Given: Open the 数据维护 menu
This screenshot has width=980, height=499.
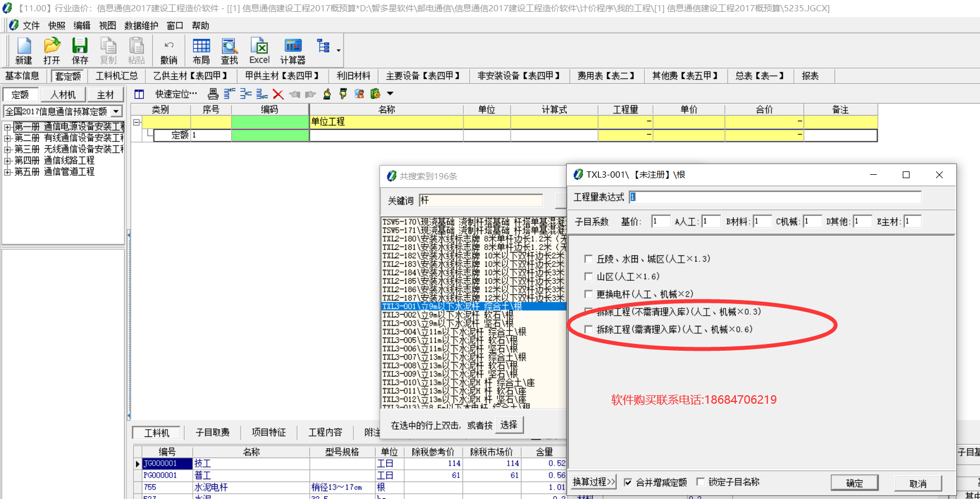Looking at the screenshot, I should [141, 25].
